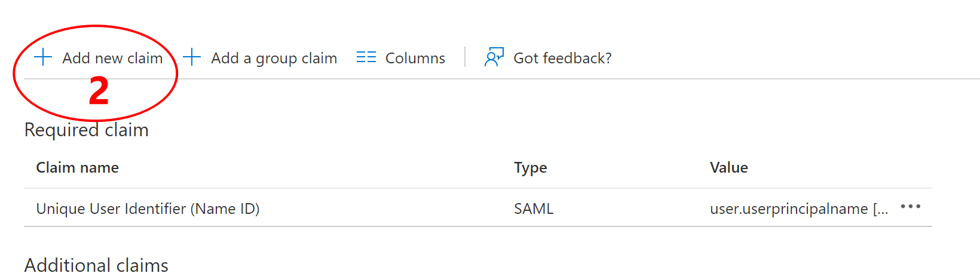Choose the Add a group claim text

point(274,58)
